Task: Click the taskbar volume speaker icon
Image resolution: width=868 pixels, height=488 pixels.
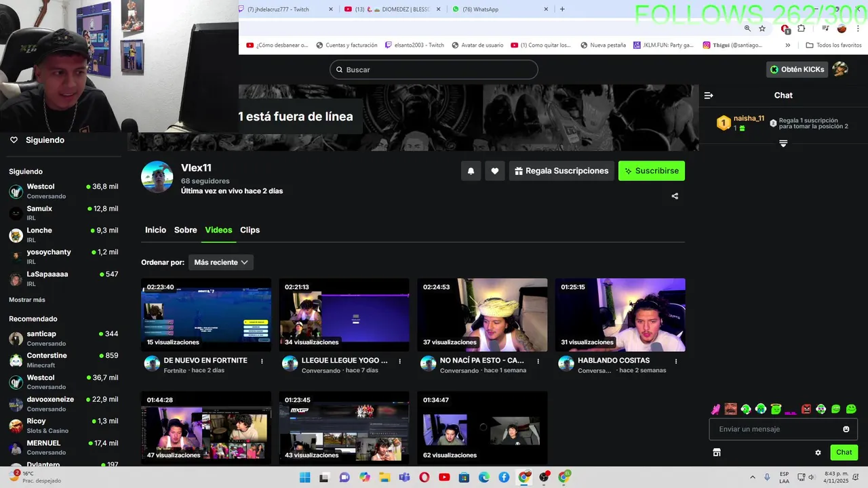Action: (x=811, y=477)
